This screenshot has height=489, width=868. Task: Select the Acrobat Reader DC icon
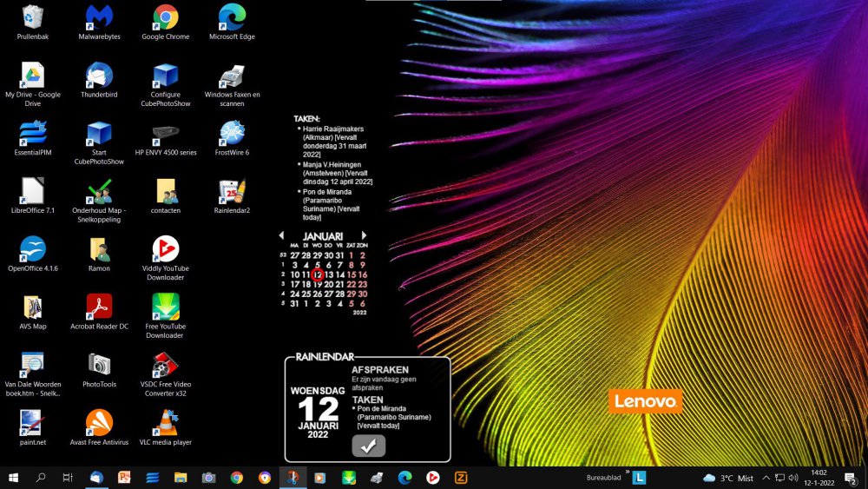click(x=99, y=307)
